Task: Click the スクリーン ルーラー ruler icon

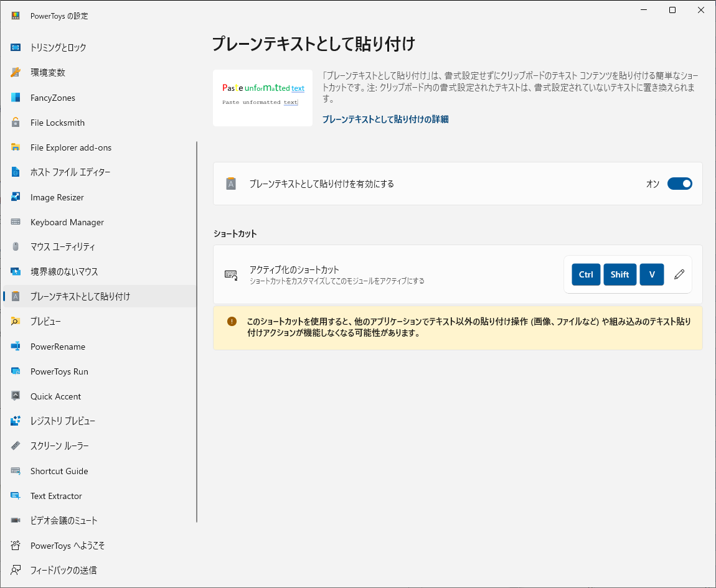Action: point(16,446)
